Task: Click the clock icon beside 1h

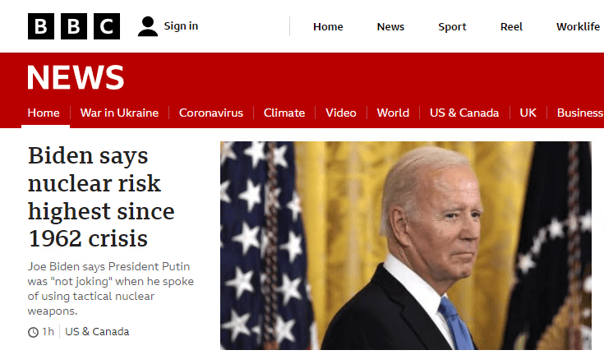Action: (x=33, y=332)
